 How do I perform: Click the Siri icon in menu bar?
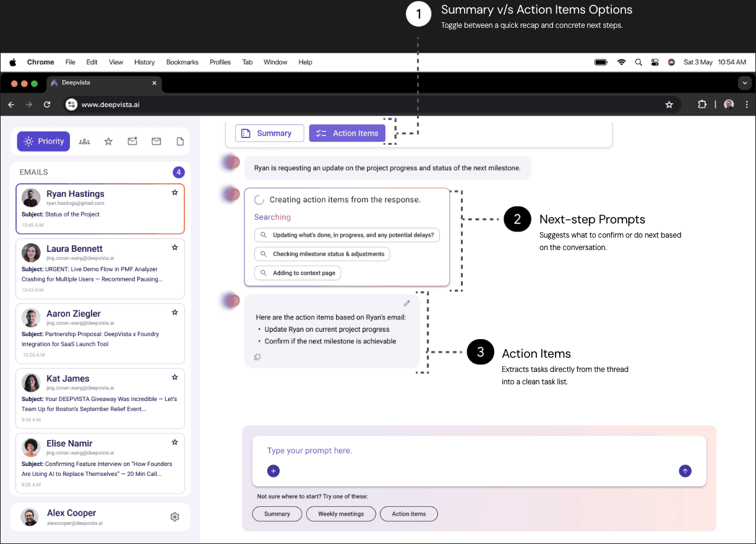(671, 62)
